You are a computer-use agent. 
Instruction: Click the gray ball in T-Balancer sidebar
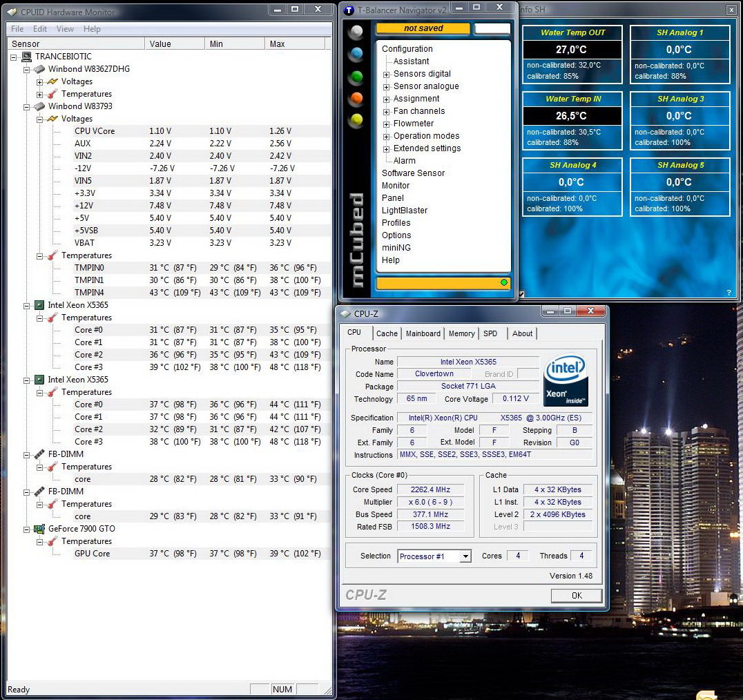(x=356, y=32)
